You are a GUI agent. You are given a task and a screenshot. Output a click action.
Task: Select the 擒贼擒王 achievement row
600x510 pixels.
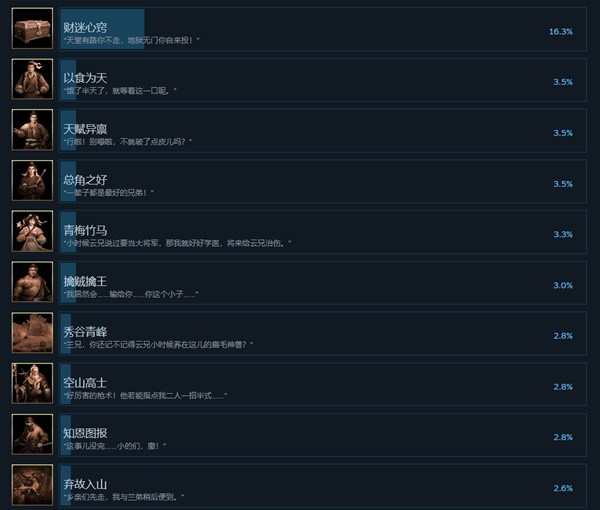(323, 283)
